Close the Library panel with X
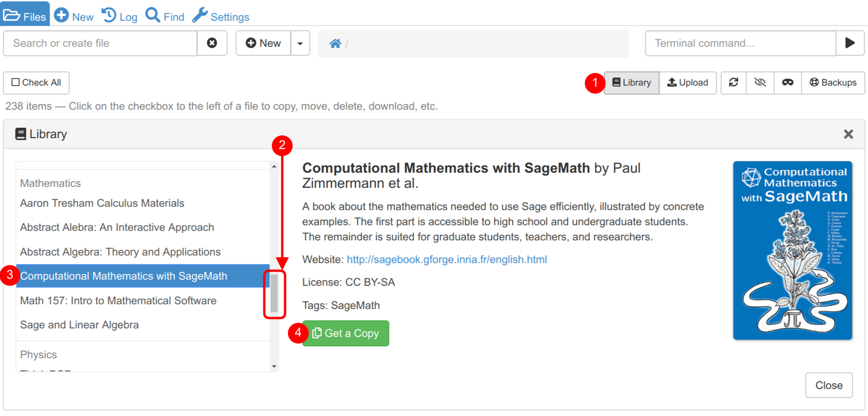The width and height of the screenshot is (868, 416). pyautogui.click(x=848, y=134)
